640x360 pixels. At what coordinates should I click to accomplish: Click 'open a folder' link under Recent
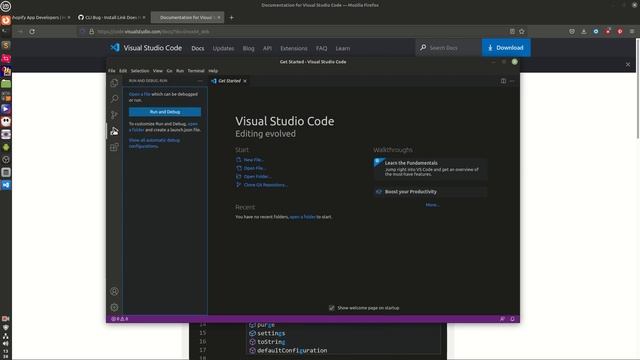(x=302, y=217)
